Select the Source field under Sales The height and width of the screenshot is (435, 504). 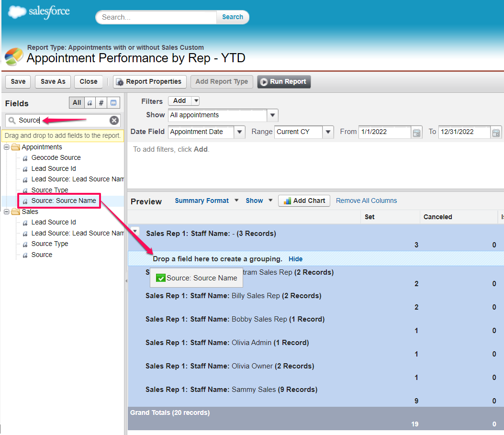(42, 255)
